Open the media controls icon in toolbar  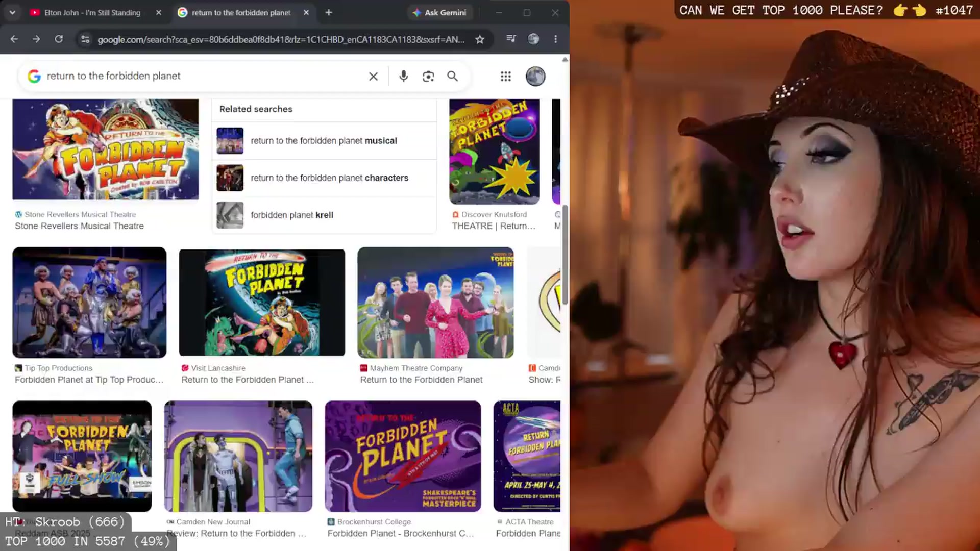coord(511,39)
